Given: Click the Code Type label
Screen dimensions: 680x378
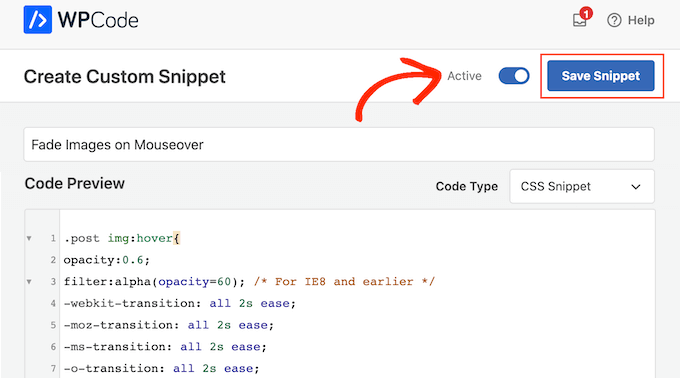Looking at the screenshot, I should [x=467, y=186].
